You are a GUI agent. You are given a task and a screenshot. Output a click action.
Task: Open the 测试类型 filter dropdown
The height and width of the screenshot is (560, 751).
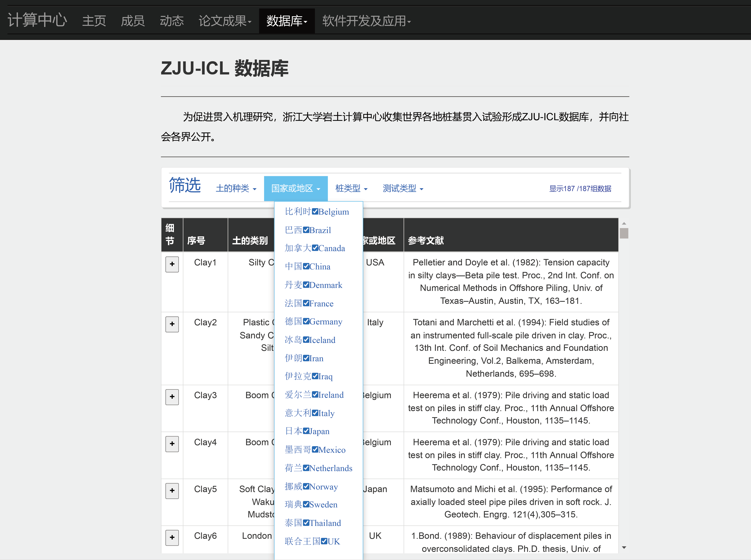point(403,188)
